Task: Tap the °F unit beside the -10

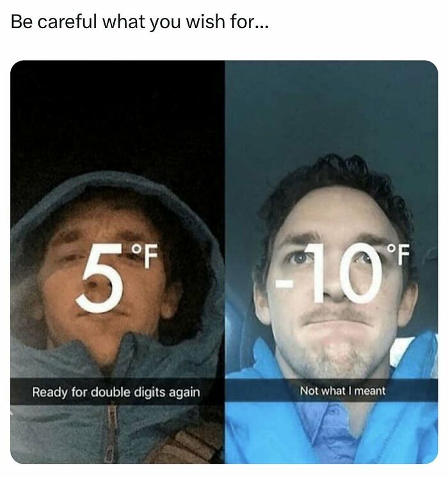Action: [x=398, y=254]
